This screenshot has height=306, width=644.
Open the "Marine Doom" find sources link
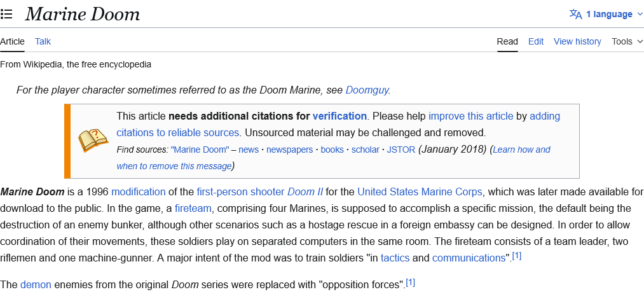click(x=200, y=150)
